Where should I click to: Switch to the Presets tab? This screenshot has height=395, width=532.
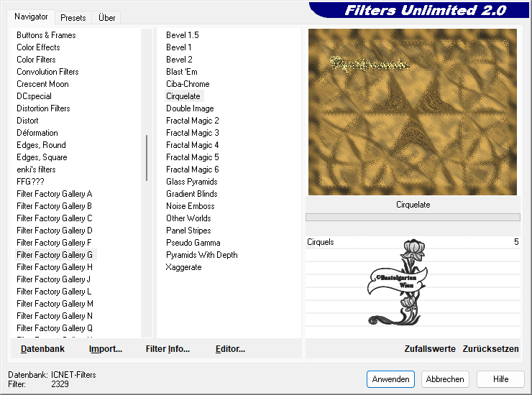point(73,18)
